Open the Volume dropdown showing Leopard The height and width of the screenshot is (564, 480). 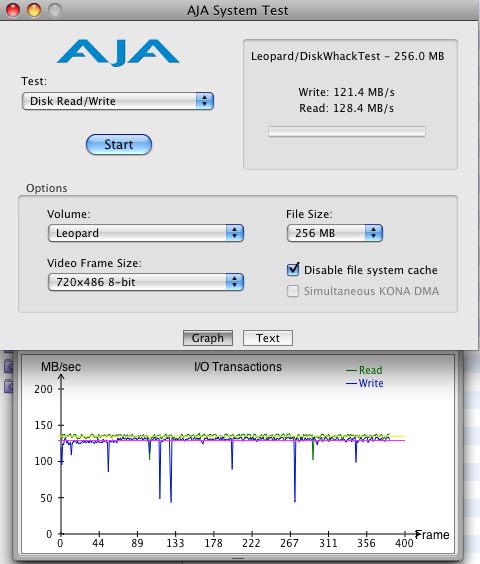146,233
